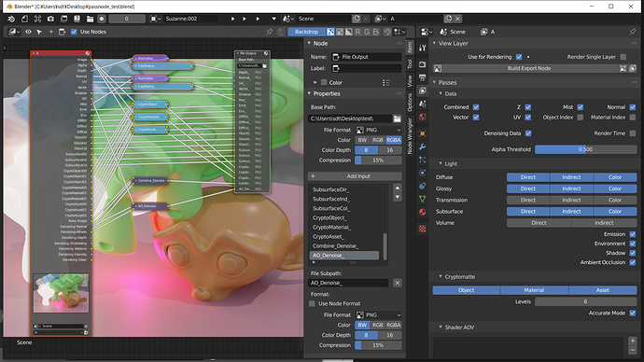Select Color and Alpha backdrop channel icon

point(330,32)
